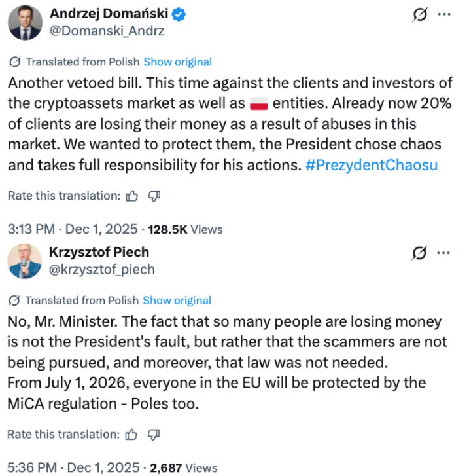Viewport: 469px width, 476px height.
Task: Open the 3:13 PM Dec 1, 2025 timestamp
Action: coord(73,229)
